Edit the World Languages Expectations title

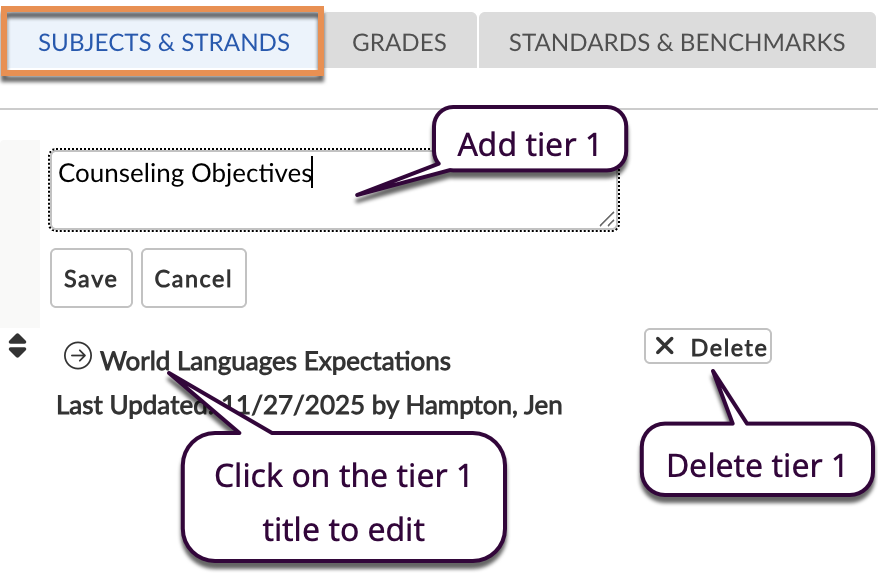pyautogui.click(x=276, y=360)
